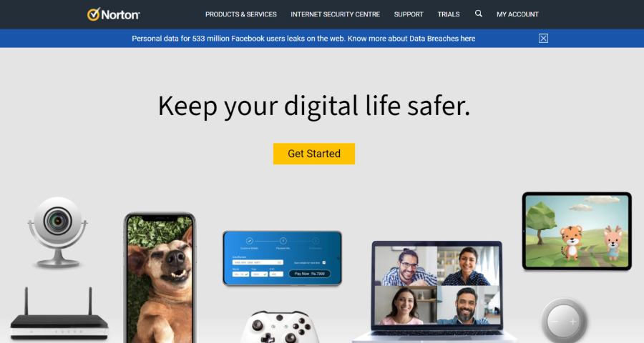Click the tablet showing cartoon tiger

tap(577, 231)
